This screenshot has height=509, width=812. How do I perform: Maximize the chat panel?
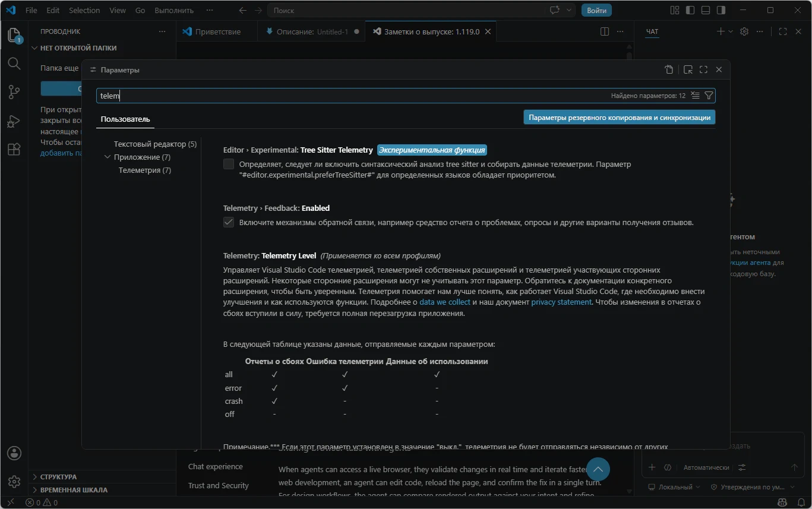783,31
